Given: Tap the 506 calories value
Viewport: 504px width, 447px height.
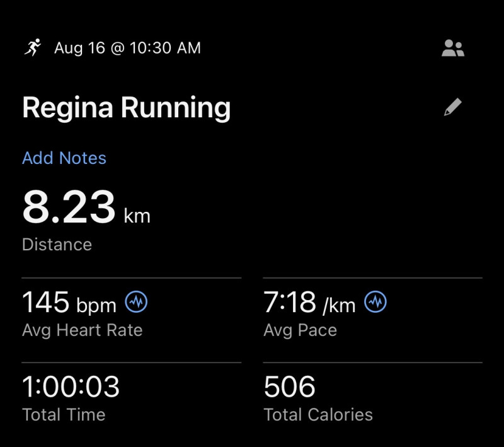Looking at the screenshot, I should pyautogui.click(x=289, y=387).
